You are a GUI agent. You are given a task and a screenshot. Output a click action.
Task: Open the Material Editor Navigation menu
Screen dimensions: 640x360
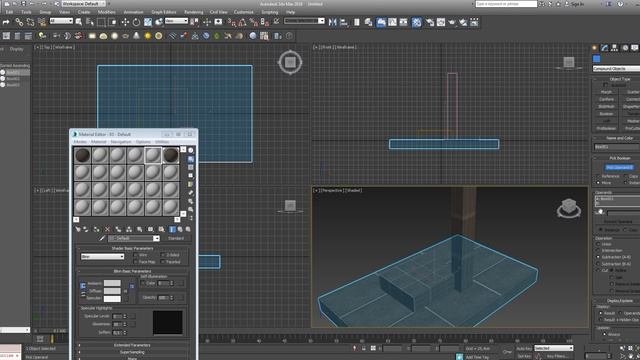pyautogui.click(x=121, y=142)
